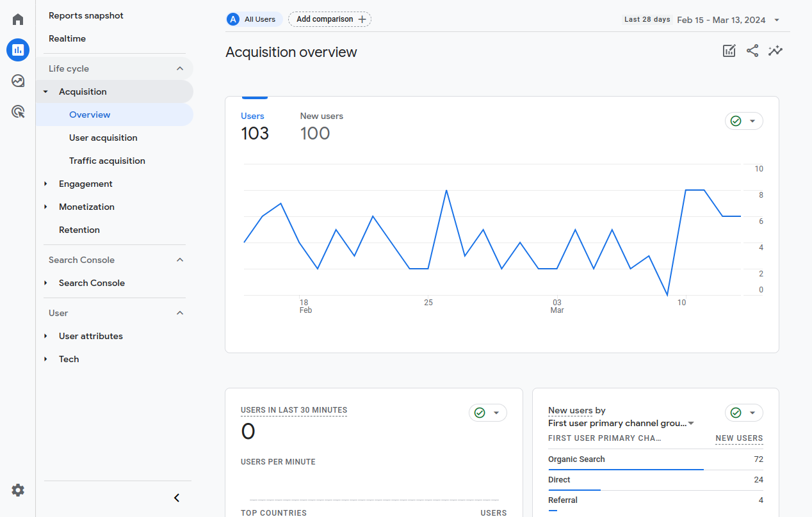Click the Direct channel row
This screenshot has width=812, height=517.
tap(656, 480)
